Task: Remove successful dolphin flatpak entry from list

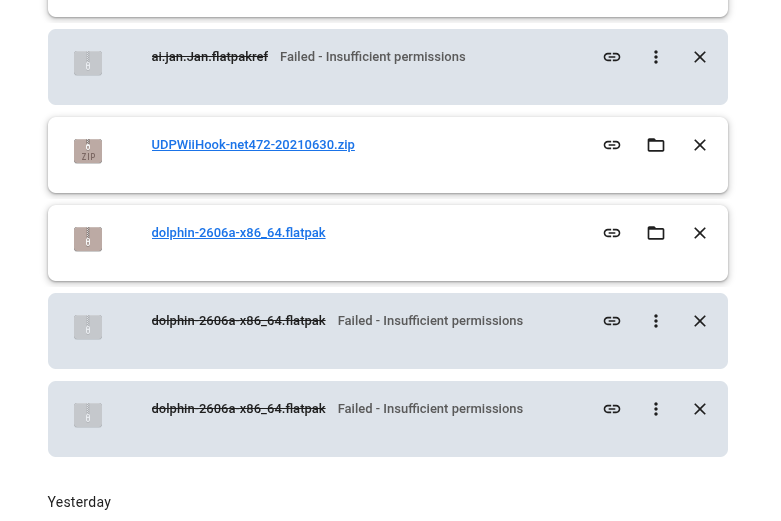Action: coord(700,233)
